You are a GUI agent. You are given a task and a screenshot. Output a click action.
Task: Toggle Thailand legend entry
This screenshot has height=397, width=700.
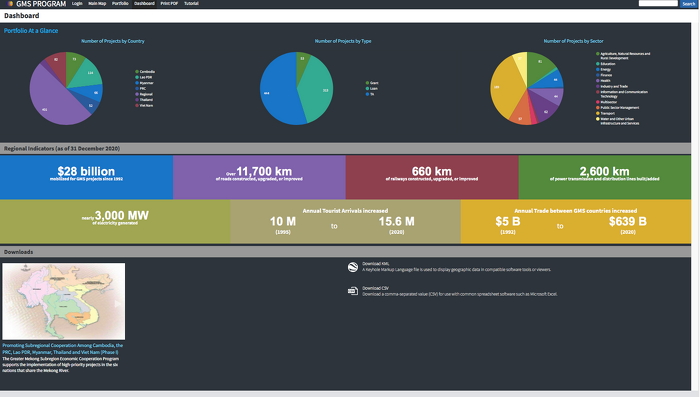point(144,100)
